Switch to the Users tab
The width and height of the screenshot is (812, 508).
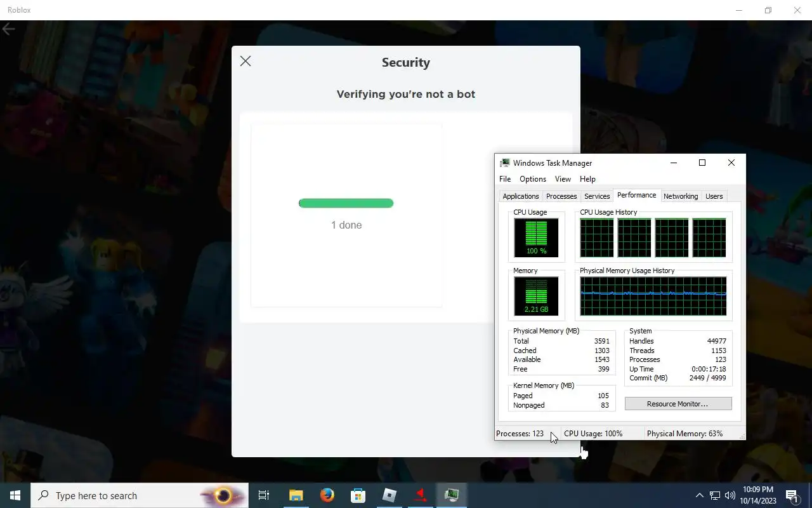714,196
